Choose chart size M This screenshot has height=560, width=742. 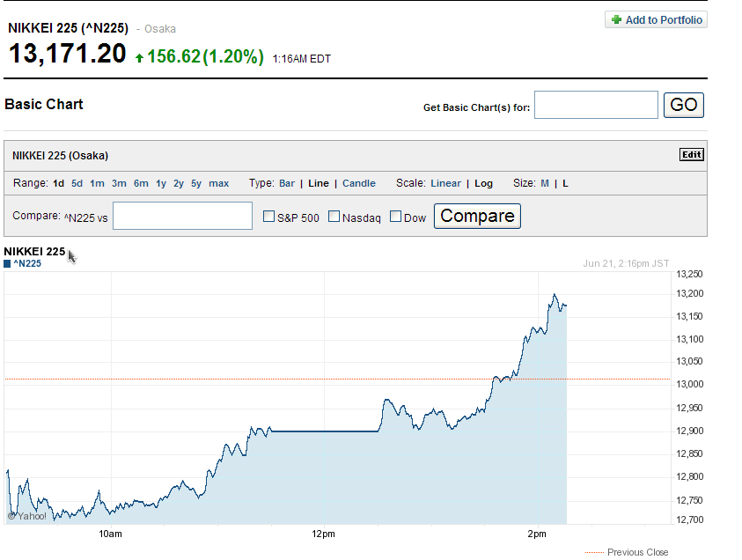point(545,183)
